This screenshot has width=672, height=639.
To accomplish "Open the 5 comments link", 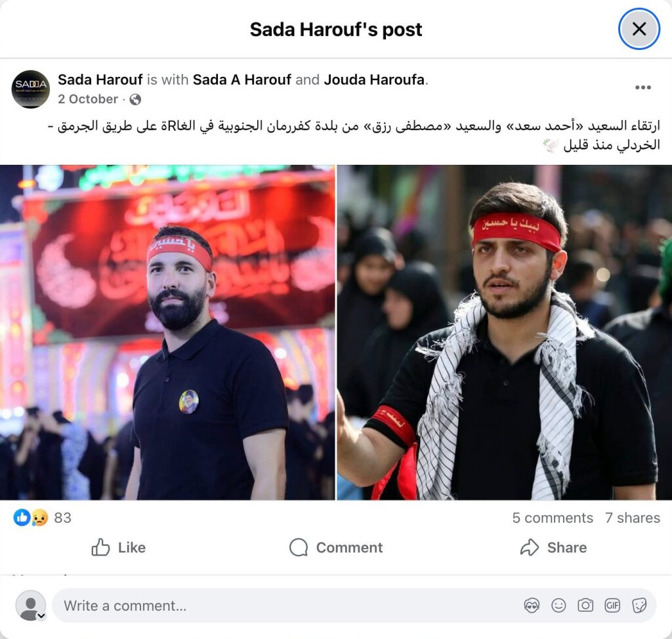I will (553, 518).
